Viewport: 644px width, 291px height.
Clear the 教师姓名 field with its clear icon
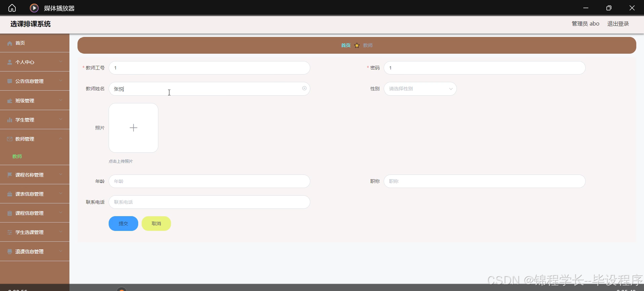pos(304,88)
